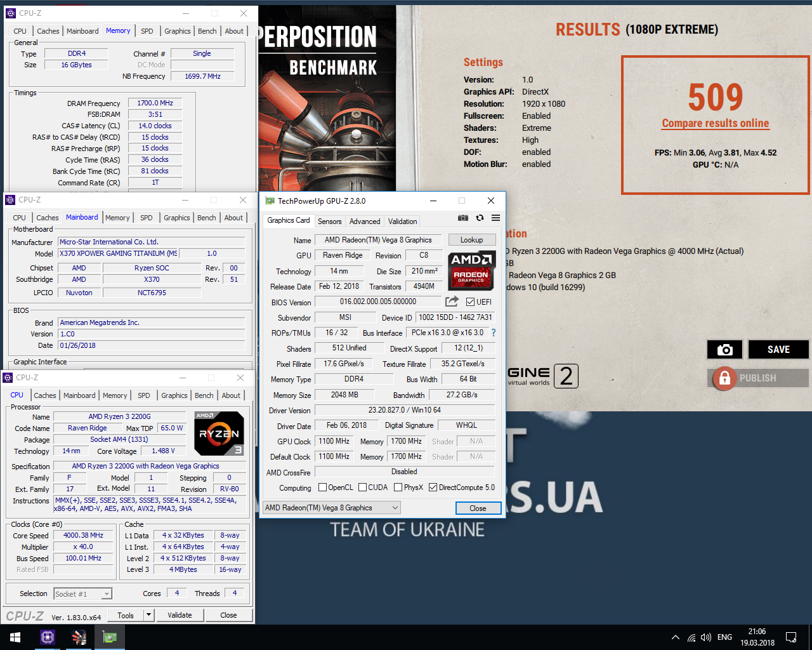Open the notification action center
The width and height of the screenshot is (812, 650).
point(791,637)
